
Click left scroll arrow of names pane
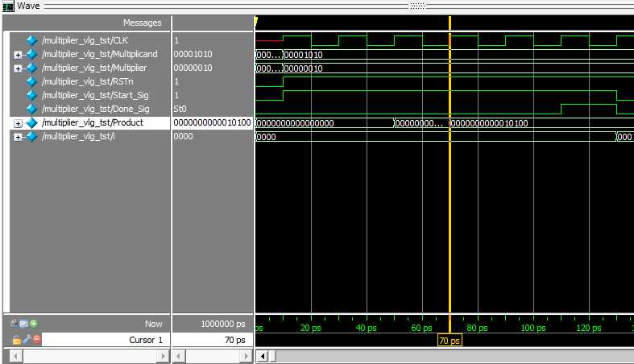16,356
